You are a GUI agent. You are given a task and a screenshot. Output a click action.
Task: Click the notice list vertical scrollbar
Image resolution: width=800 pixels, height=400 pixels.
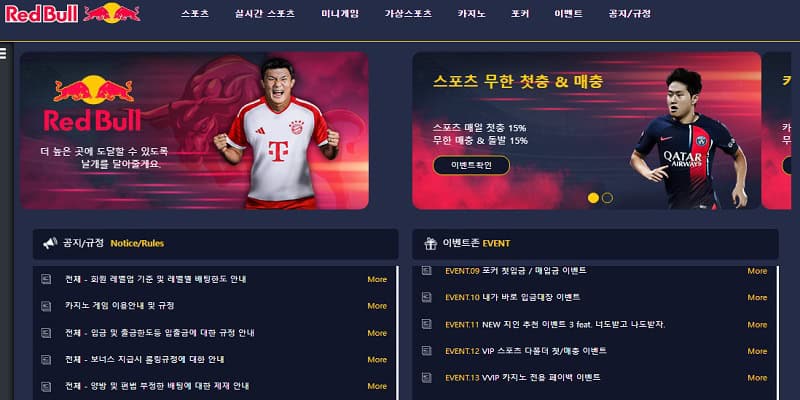coord(397,333)
